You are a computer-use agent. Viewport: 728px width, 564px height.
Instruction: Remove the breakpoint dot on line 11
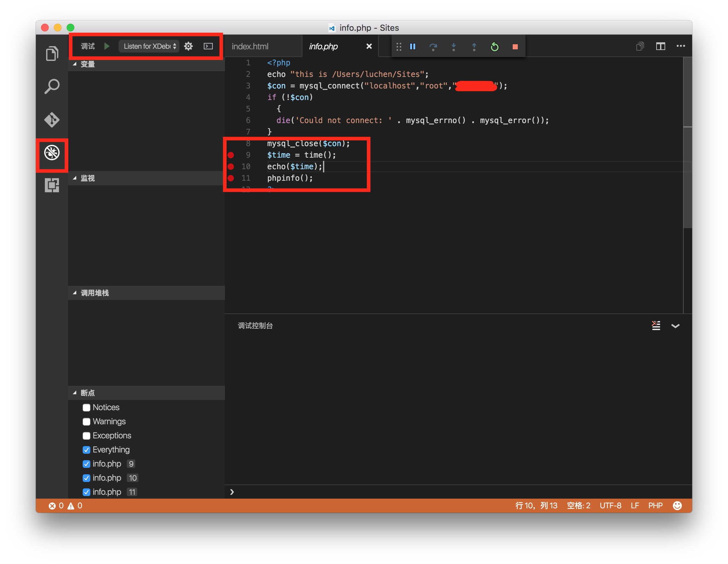click(x=231, y=178)
